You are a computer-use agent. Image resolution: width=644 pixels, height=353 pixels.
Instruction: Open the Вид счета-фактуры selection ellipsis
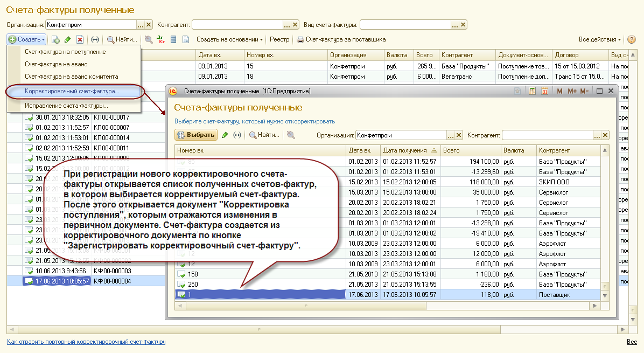pos(454,24)
